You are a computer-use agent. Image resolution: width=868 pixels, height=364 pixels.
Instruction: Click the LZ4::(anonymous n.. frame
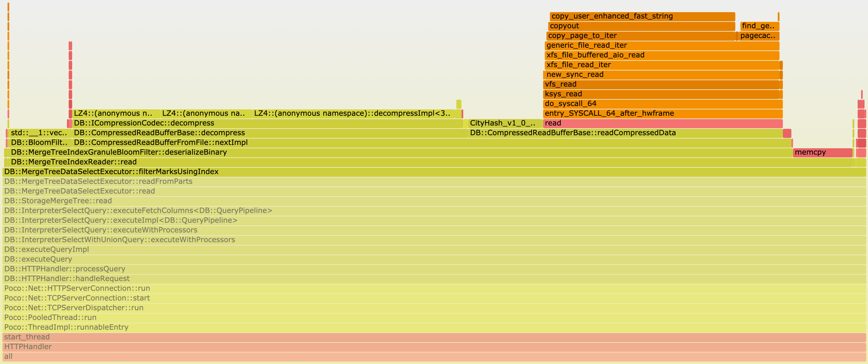tap(116, 114)
